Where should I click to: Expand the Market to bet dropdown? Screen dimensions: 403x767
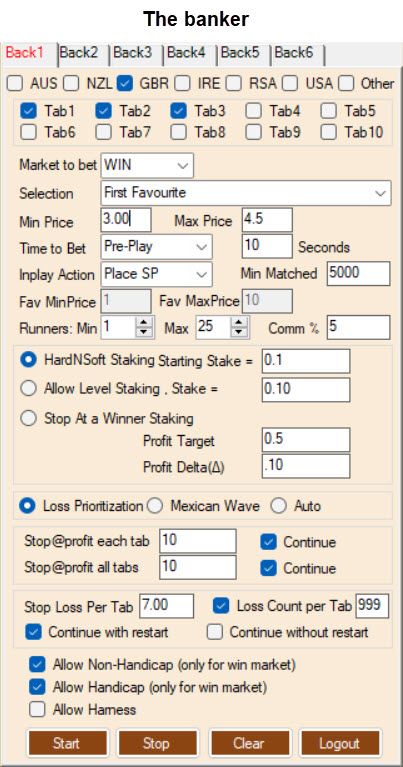click(147, 165)
